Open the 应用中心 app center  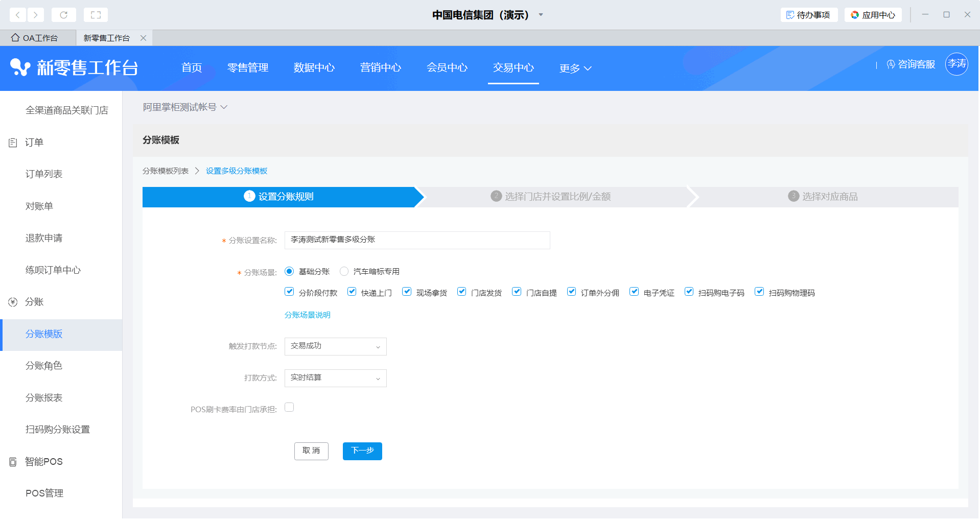(x=873, y=15)
